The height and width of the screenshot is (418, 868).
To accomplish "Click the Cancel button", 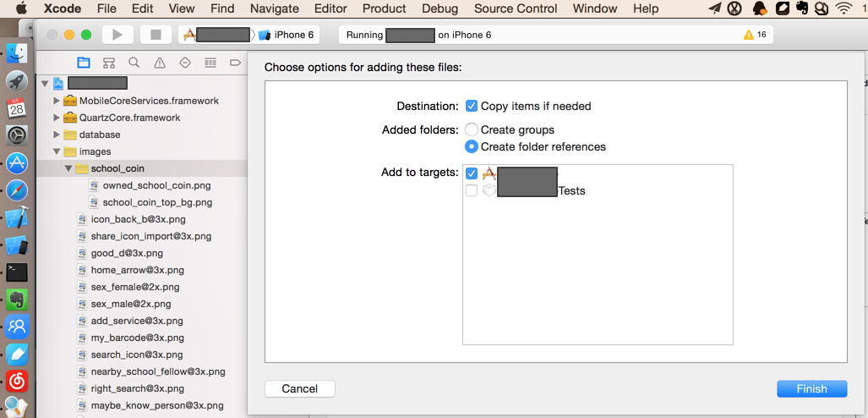I will tap(300, 388).
